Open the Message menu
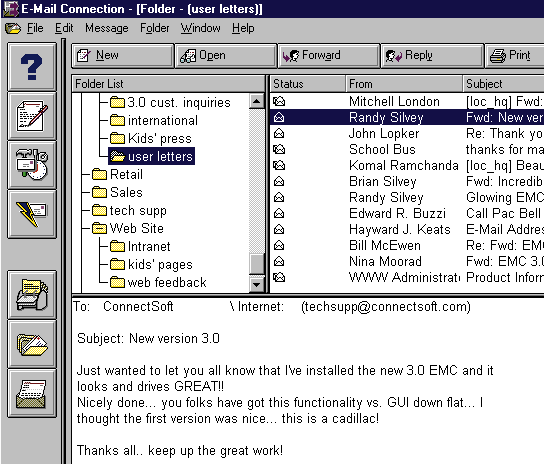544x464 pixels. point(107,28)
